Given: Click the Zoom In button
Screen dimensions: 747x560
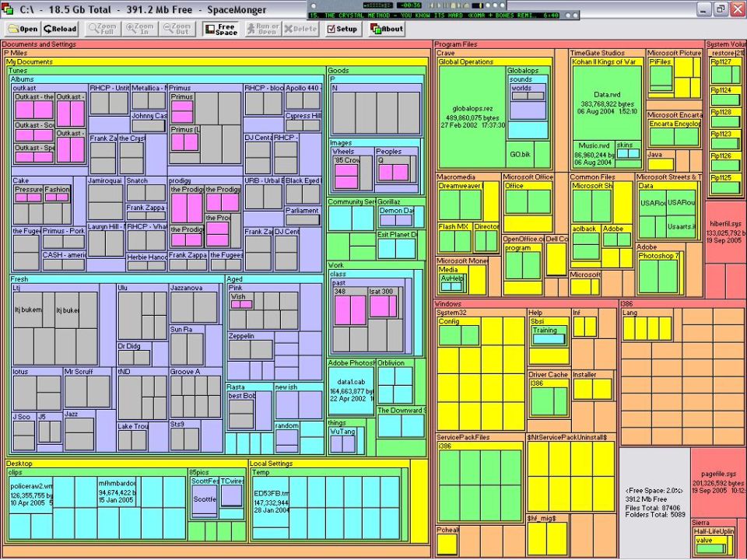Looking at the screenshot, I should [x=140, y=29].
